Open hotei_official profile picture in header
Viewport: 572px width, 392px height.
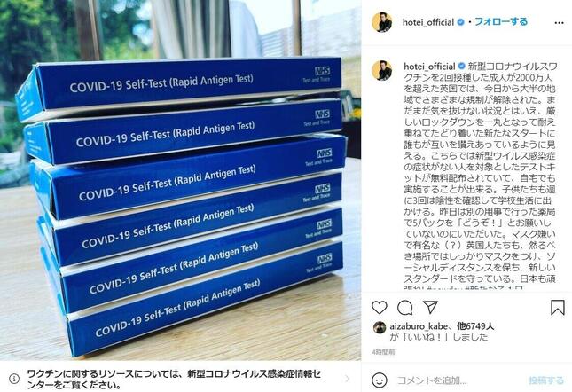coord(382,22)
